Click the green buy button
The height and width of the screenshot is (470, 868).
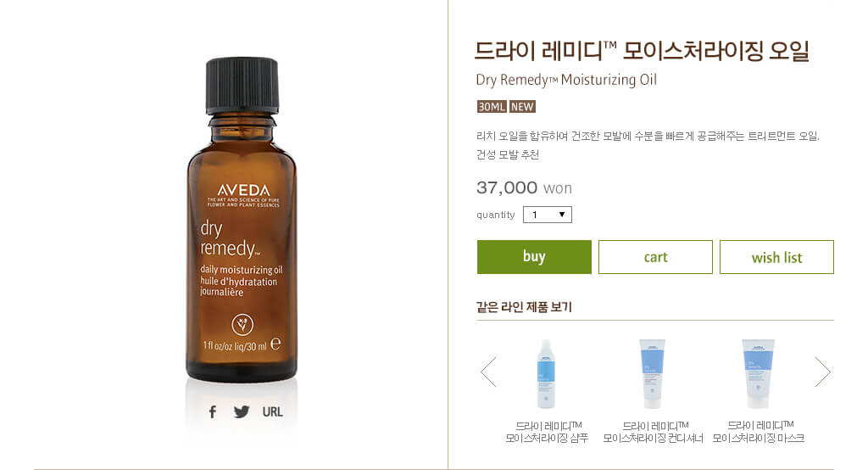click(x=534, y=256)
